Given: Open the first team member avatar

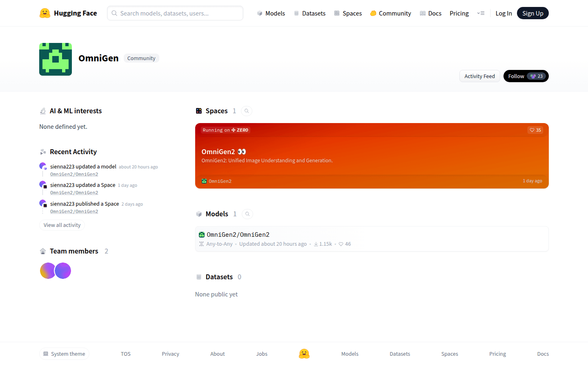Looking at the screenshot, I should 47,271.
